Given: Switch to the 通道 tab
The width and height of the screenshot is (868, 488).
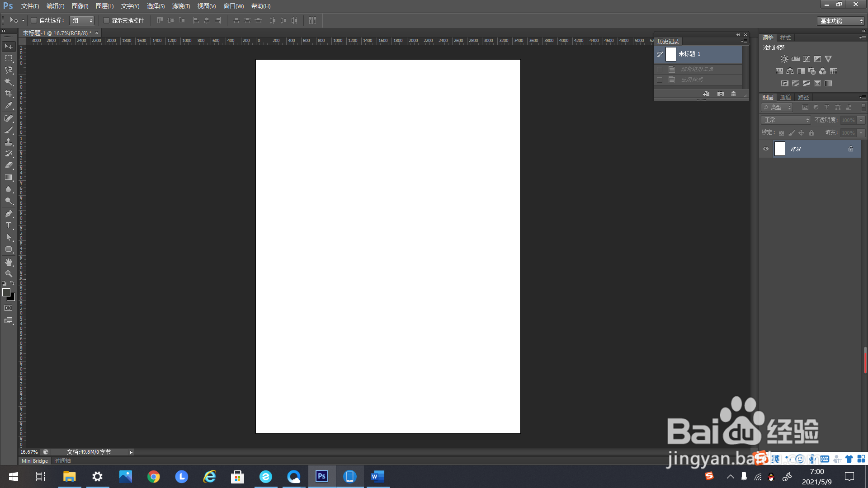Looking at the screenshot, I should tap(785, 98).
